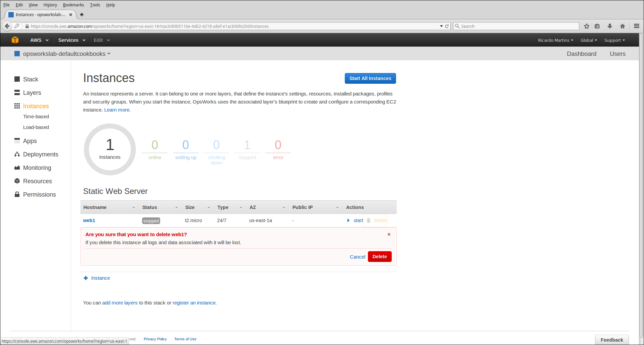Click the Permissions lock icon
The height and width of the screenshot is (345, 644).
coord(17,194)
